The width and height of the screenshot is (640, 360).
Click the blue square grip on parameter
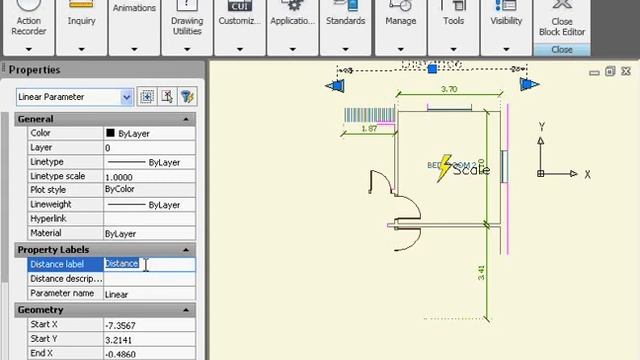coord(432,69)
